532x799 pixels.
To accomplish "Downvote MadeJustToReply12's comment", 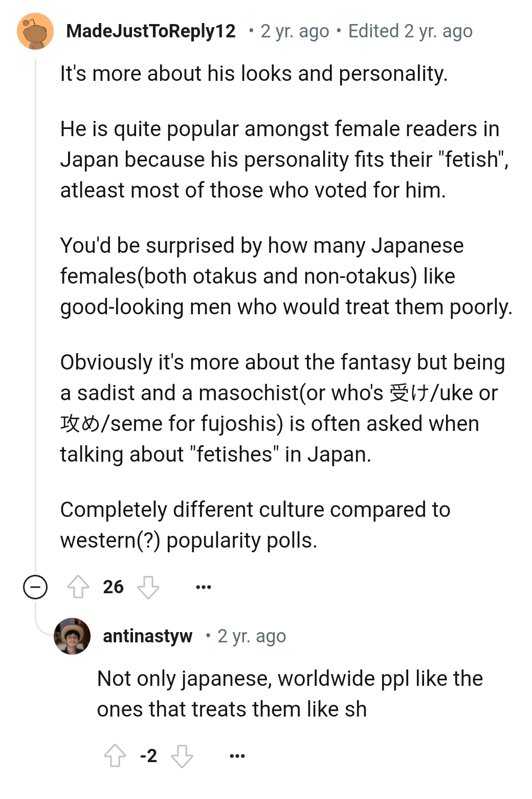I will pos(148,587).
